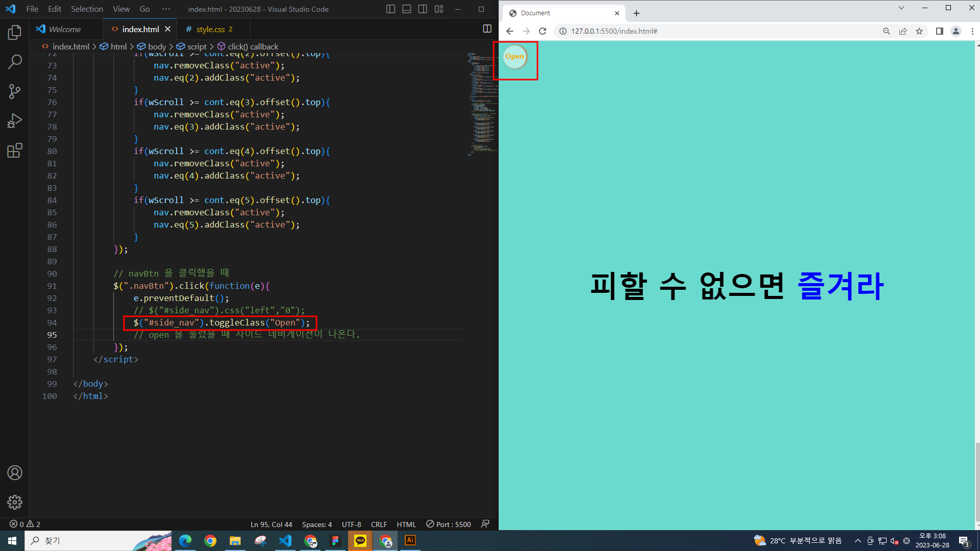The width and height of the screenshot is (980, 551).
Task: Toggle the secondary side bar layout button
Action: point(423,9)
